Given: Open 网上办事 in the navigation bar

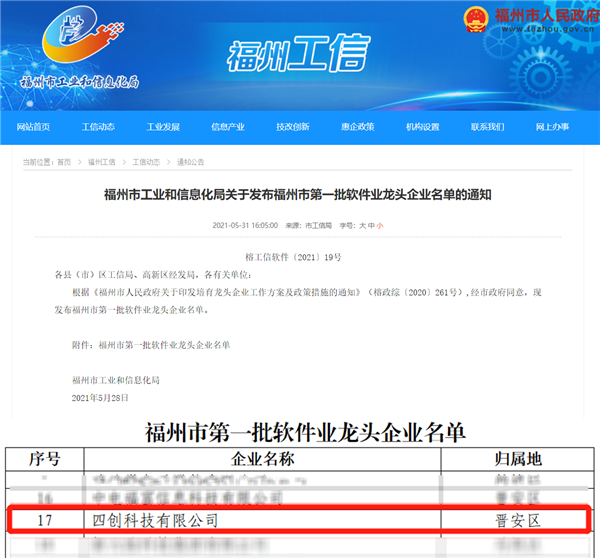Looking at the screenshot, I should (x=552, y=127).
